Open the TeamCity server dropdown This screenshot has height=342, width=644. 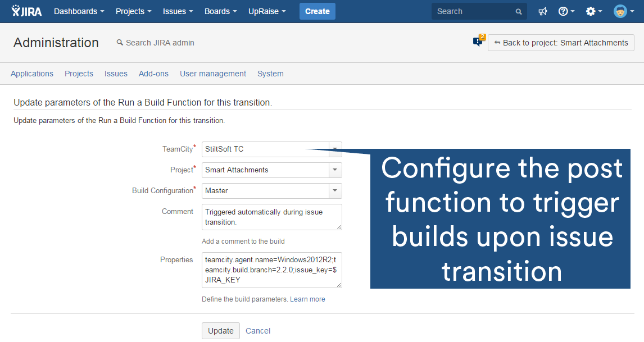(x=335, y=149)
